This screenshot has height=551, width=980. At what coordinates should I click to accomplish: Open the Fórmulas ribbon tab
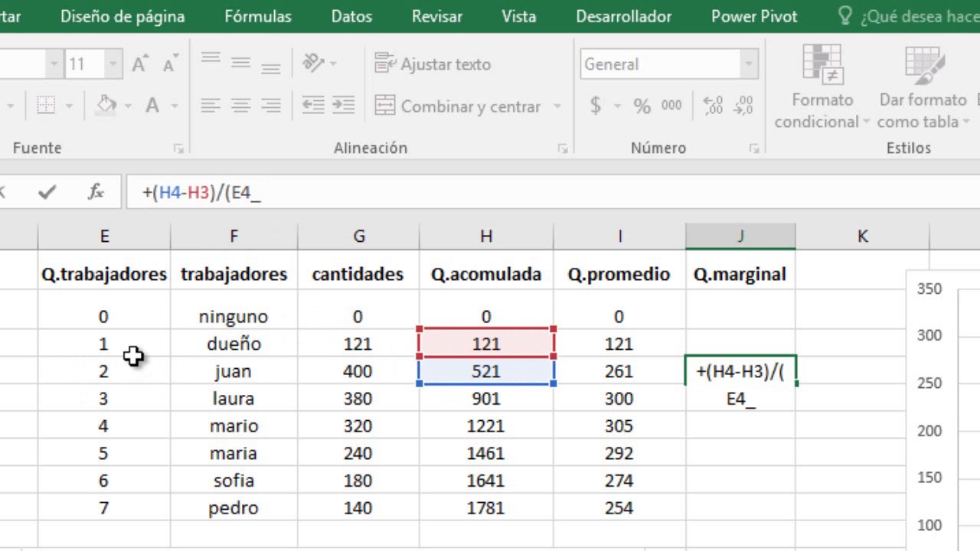(258, 16)
